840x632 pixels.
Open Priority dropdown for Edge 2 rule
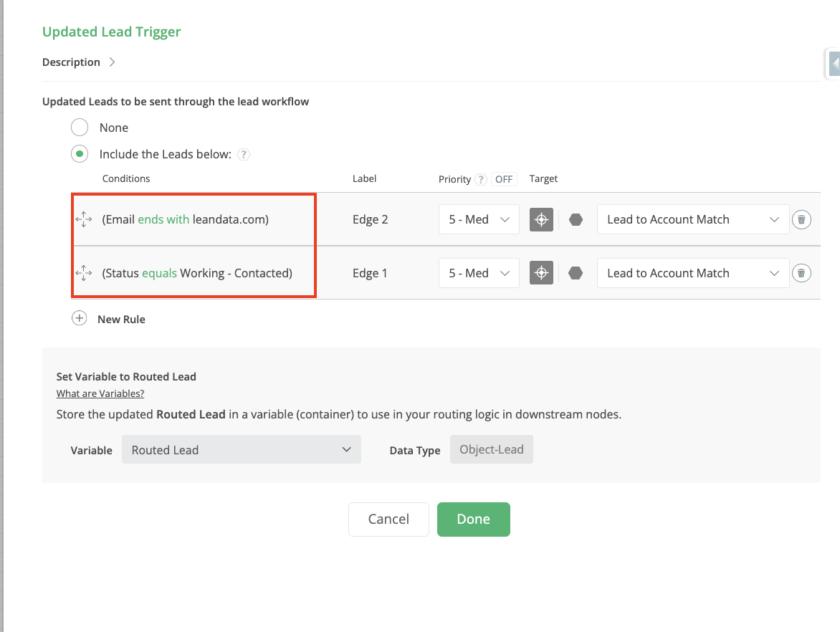[x=479, y=219]
